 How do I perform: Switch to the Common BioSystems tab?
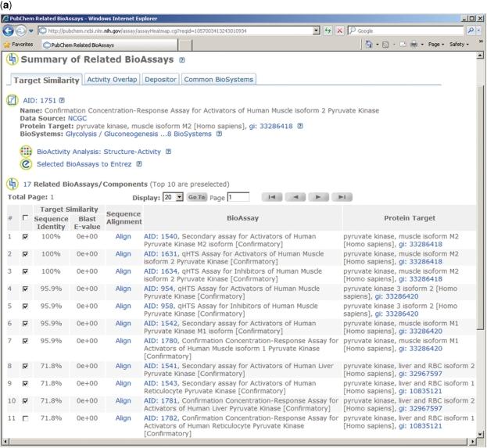tap(219, 79)
